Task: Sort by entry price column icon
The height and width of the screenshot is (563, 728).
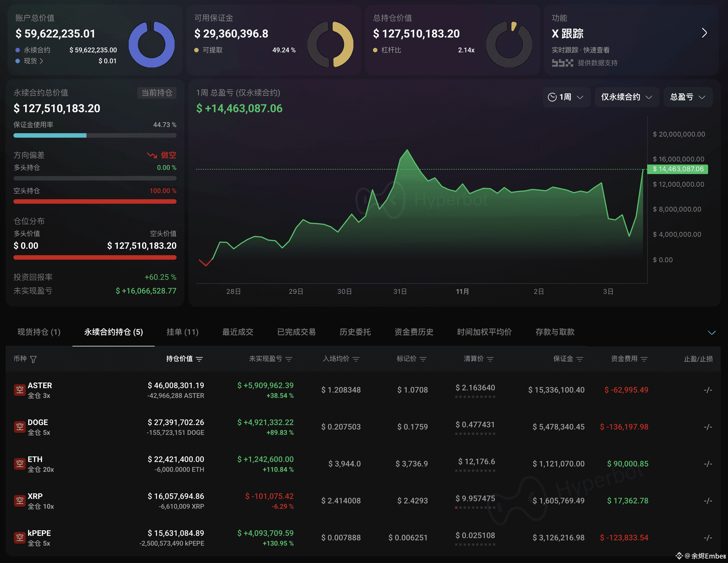Action: (x=356, y=359)
